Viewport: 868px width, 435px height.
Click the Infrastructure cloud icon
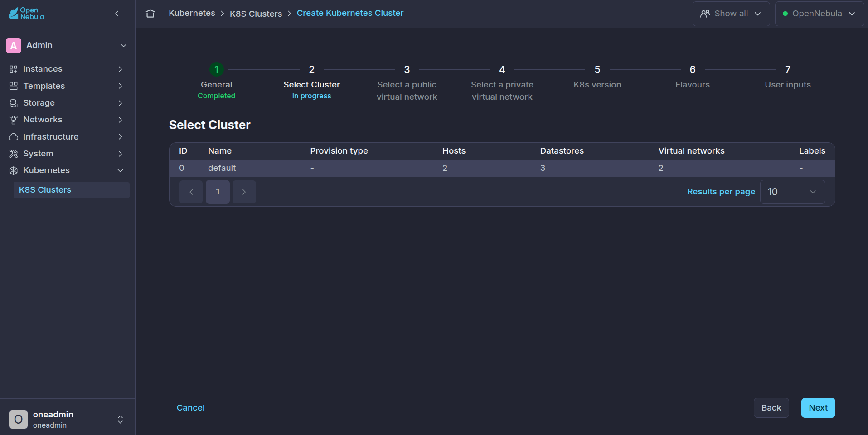[14, 137]
